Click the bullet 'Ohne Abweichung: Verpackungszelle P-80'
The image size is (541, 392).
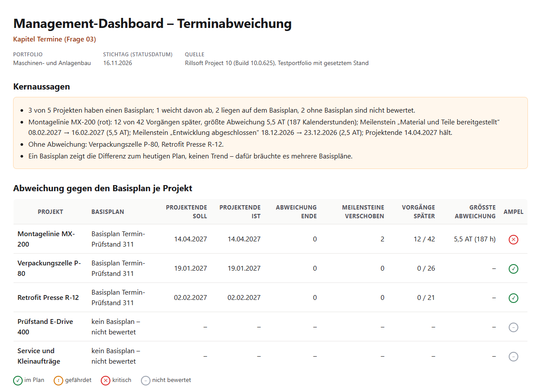(x=126, y=144)
